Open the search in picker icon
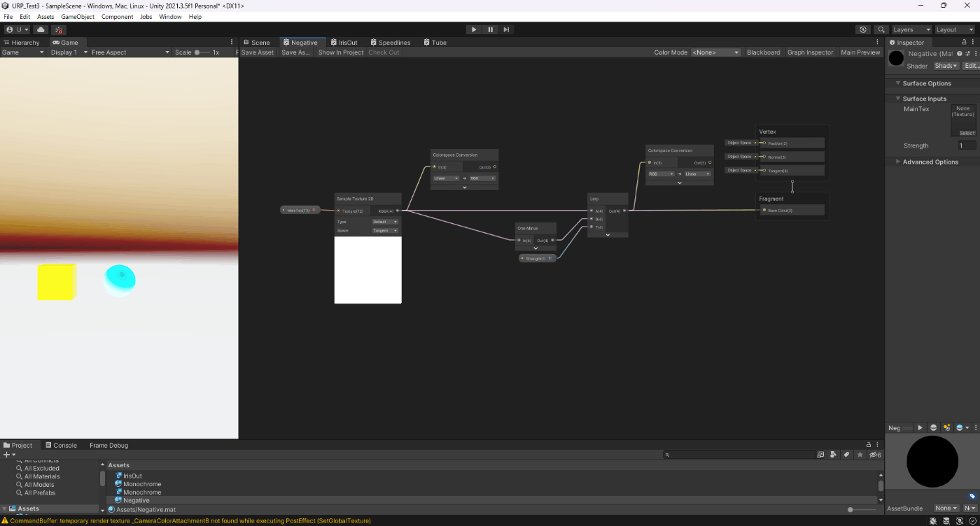This screenshot has width=980, height=526. tap(821, 455)
